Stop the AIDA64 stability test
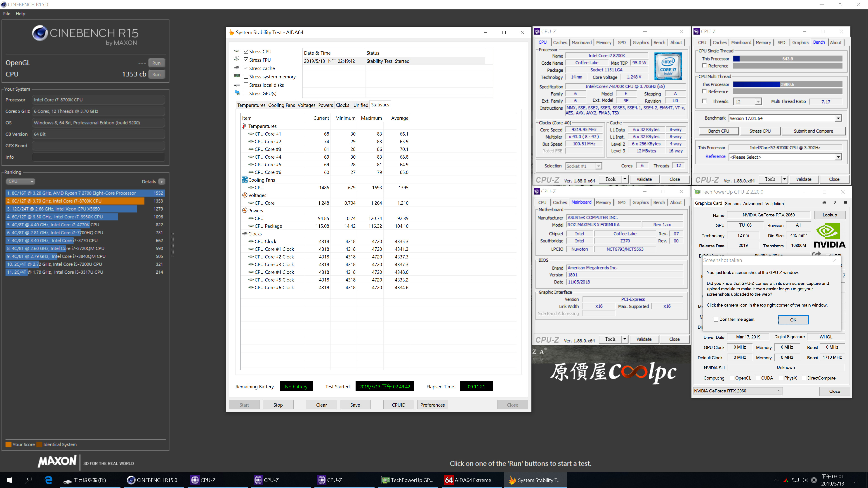The image size is (868, 488). 278,405
